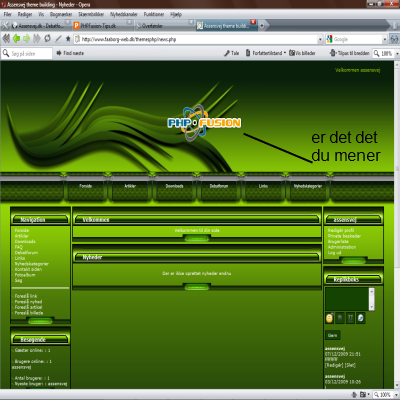This screenshot has height=400, width=400.
Task: Click Downloads in the horizontal nav bar
Action: pos(174,186)
